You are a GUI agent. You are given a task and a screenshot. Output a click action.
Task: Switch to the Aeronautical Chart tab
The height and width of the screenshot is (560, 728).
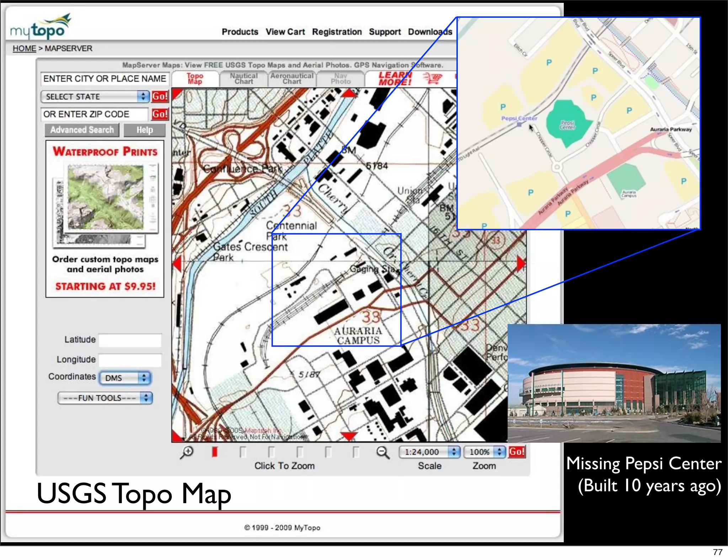click(x=292, y=79)
